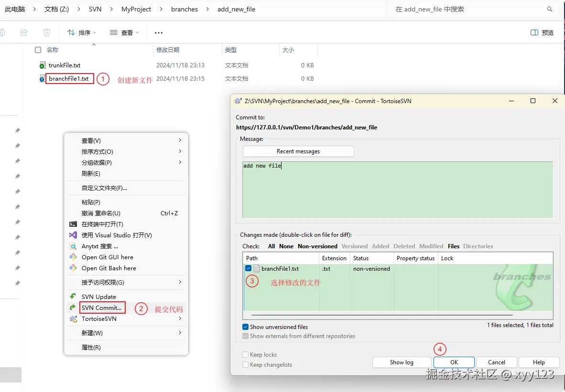This screenshot has width=565, height=392.
Task: Uncheck branchFile1.txt in the commit list
Action: [x=248, y=268]
